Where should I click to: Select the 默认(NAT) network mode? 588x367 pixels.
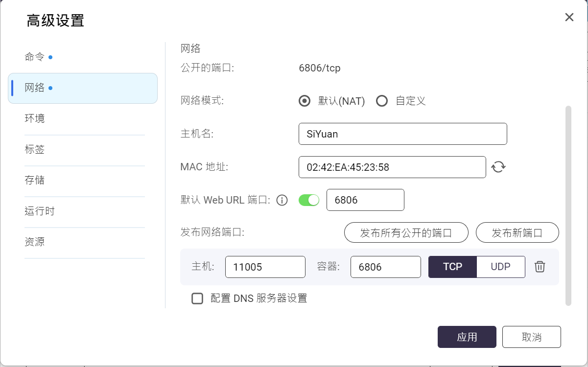(305, 101)
